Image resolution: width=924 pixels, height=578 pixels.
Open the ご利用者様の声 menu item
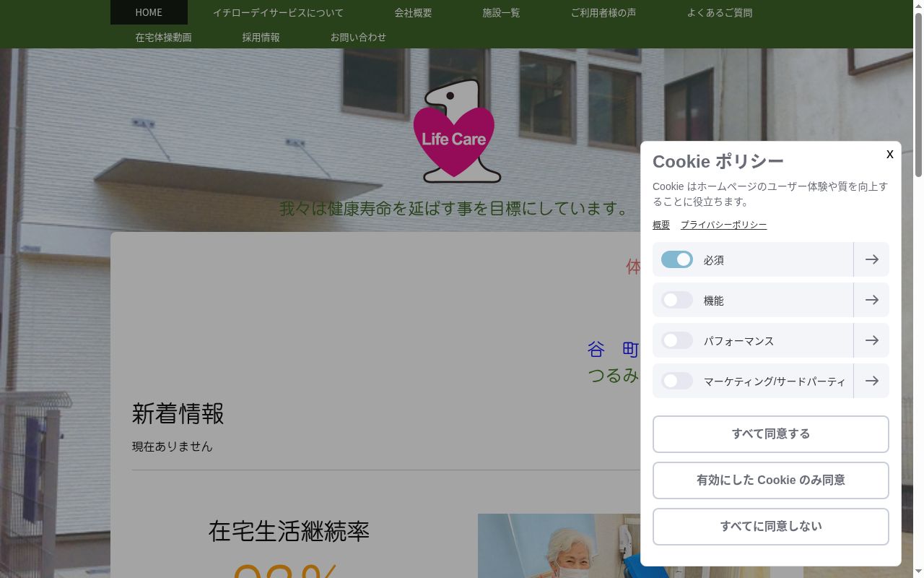pos(603,12)
